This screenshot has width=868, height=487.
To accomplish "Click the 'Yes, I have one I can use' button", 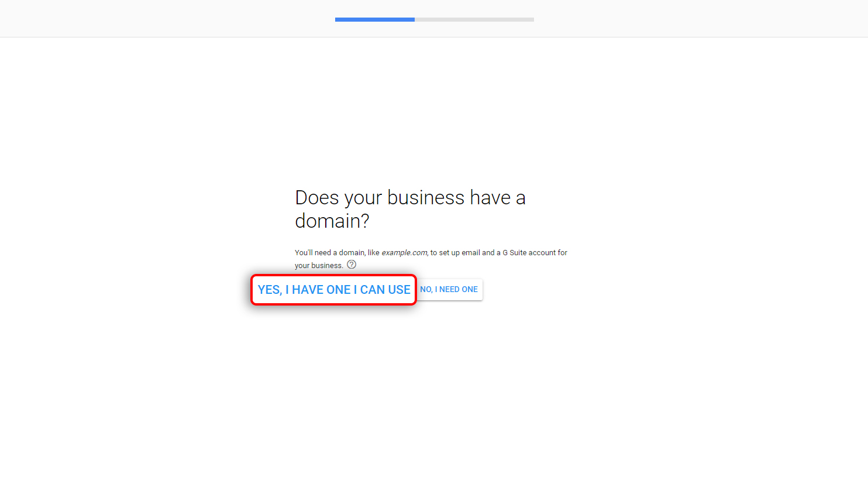I will point(334,290).
